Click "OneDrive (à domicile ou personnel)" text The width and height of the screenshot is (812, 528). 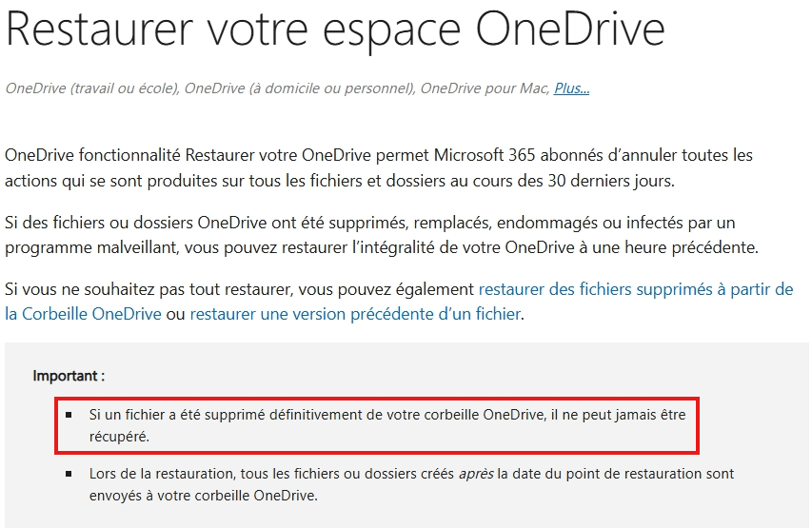click(x=300, y=88)
